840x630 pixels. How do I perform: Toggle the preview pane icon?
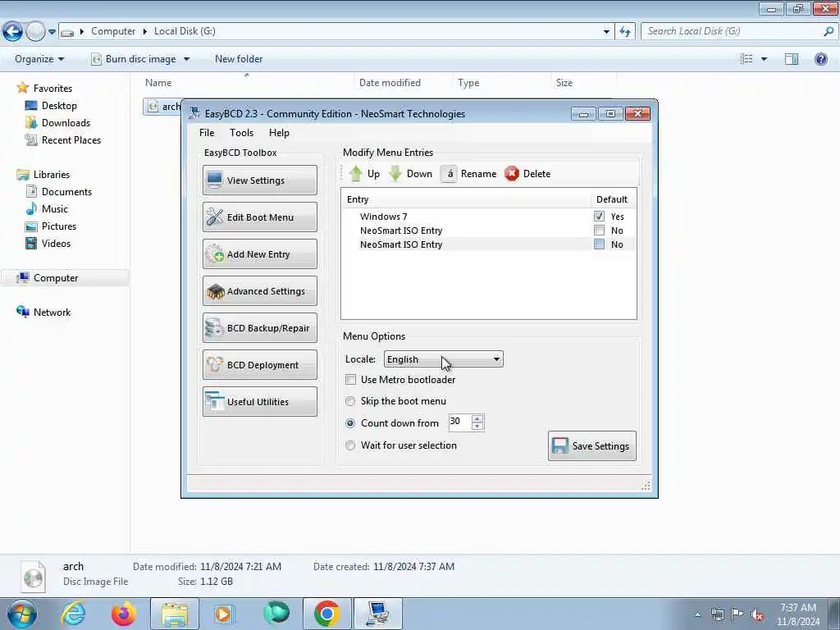point(792,59)
